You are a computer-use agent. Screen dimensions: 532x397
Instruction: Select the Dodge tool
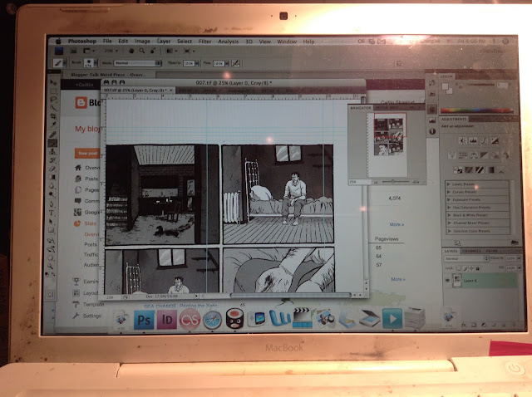(52, 194)
